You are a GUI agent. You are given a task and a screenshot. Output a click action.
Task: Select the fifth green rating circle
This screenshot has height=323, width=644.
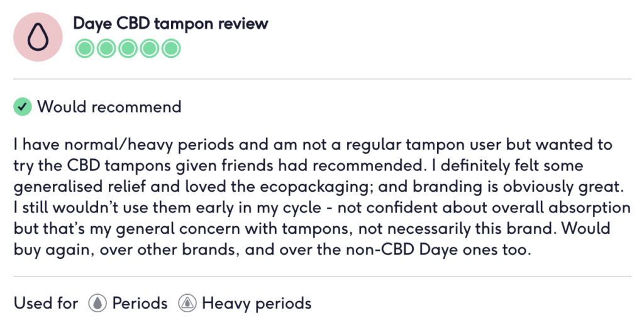tap(171, 48)
